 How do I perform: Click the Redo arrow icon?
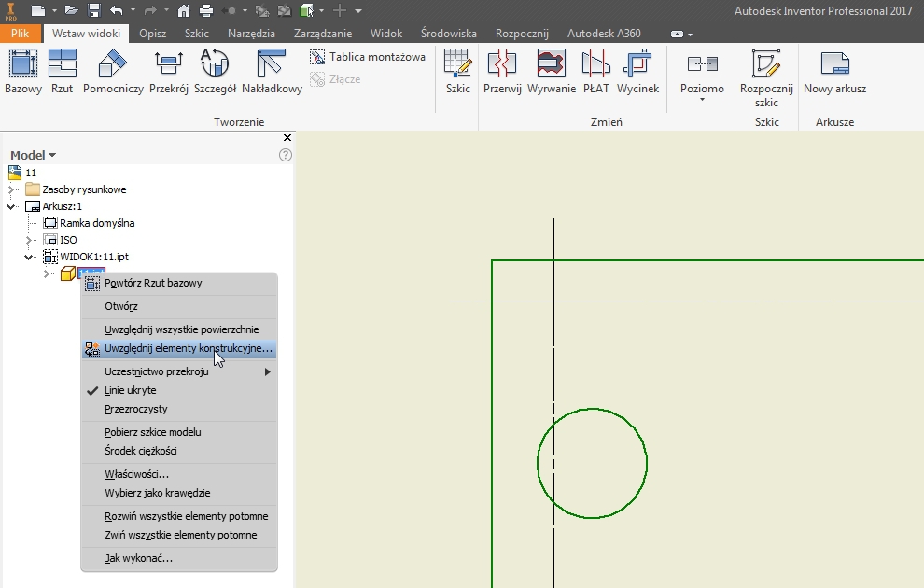[x=150, y=10]
